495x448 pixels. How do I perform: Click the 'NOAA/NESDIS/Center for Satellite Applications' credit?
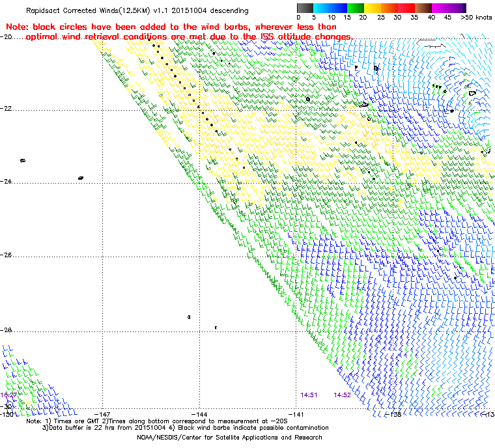[x=229, y=438]
